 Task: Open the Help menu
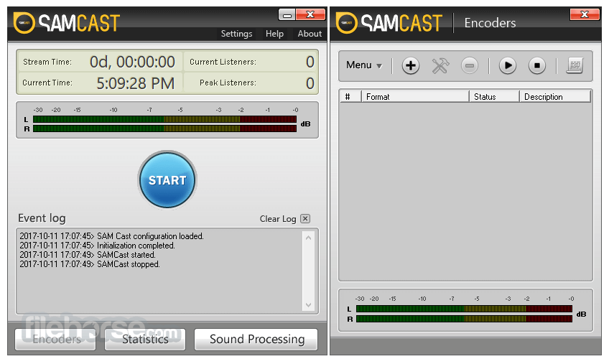point(274,34)
